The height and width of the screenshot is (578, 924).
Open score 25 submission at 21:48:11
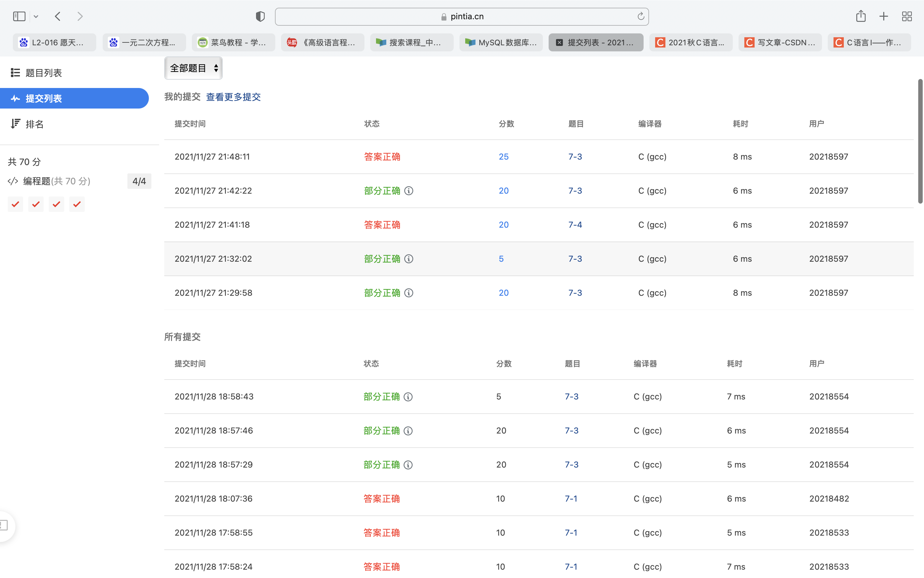click(504, 157)
